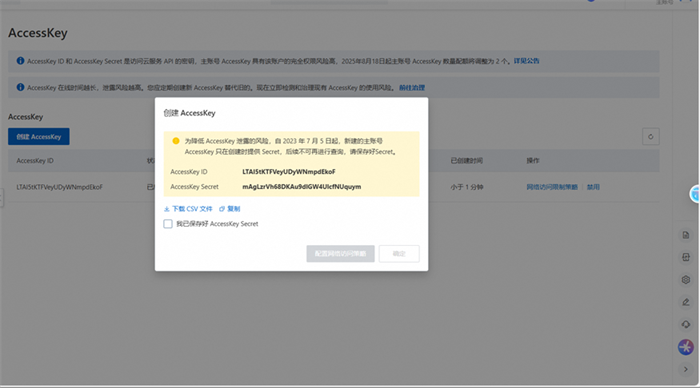Viewport: 700px width, 388px height.
Task: Click the 操作 column header
Action: [x=533, y=160]
